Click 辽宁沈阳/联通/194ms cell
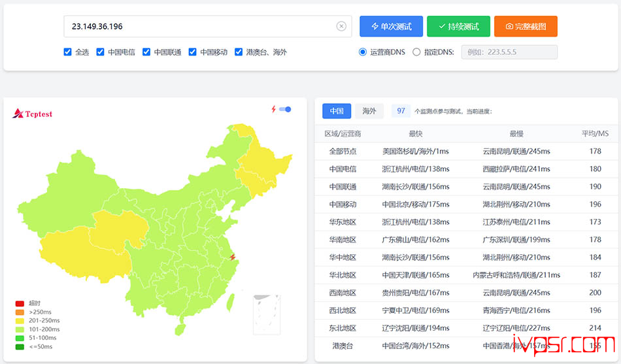This screenshot has height=364, width=621. pyautogui.click(x=416, y=328)
